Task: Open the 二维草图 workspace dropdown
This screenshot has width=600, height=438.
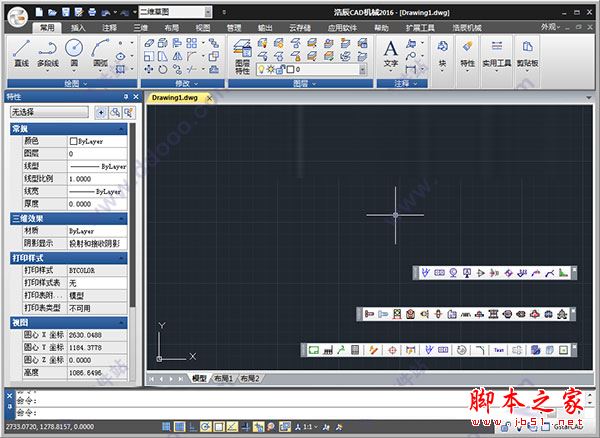Action: (208, 12)
